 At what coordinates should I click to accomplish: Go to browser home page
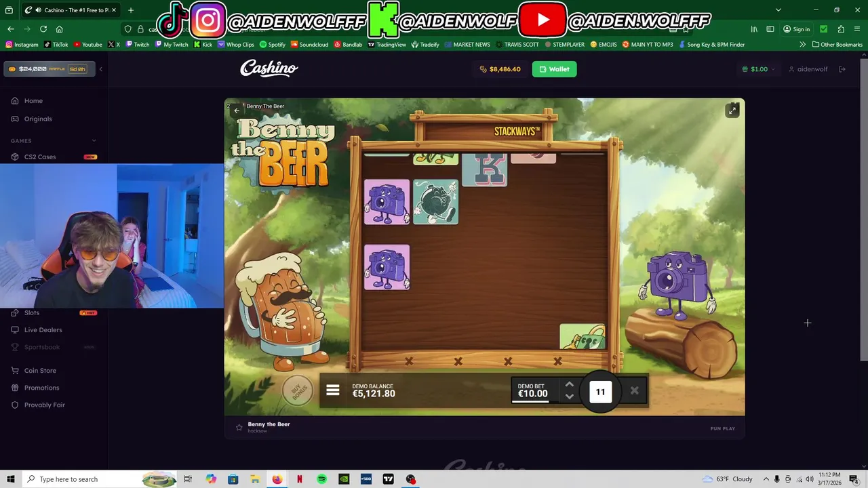click(x=60, y=29)
